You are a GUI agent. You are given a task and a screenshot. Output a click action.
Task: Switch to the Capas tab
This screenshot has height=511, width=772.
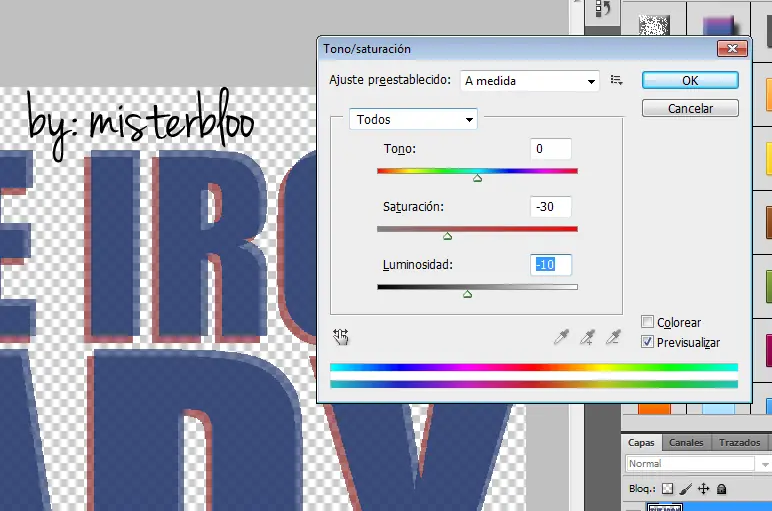coord(641,443)
